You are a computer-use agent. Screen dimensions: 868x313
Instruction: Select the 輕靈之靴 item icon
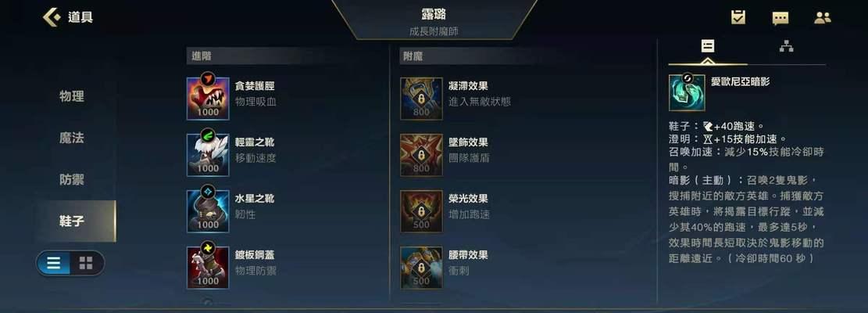[208, 155]
